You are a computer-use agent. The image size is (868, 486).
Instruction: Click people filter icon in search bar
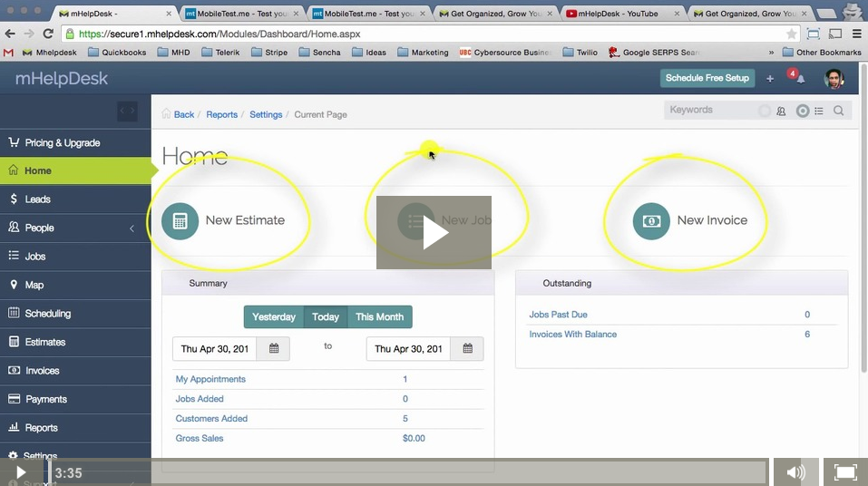tap(781, 111)
